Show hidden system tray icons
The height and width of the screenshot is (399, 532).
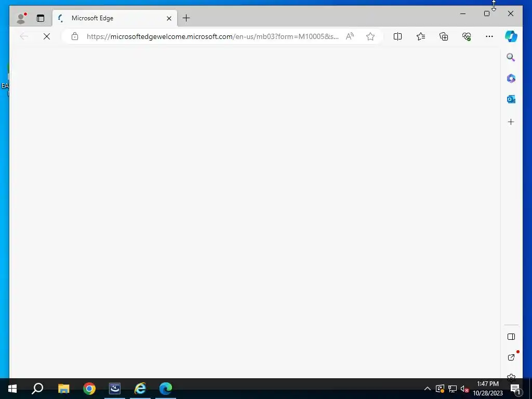[428, 389]
